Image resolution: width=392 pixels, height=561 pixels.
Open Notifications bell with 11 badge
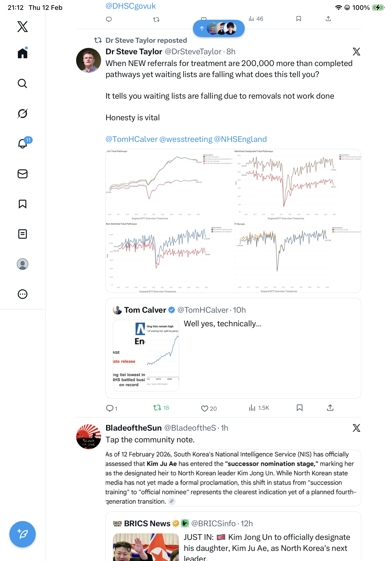click(23, 144)
